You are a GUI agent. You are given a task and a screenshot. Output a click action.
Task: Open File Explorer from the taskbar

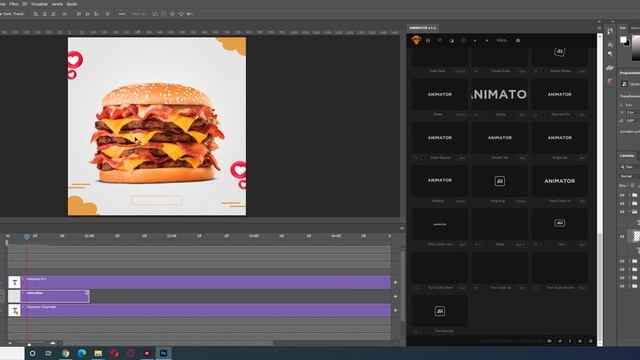tap(98, 353)
